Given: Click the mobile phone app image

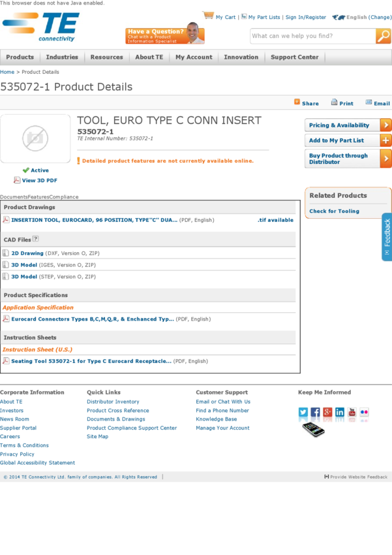Looking at the screenshot, I should [x=313, y=429].
